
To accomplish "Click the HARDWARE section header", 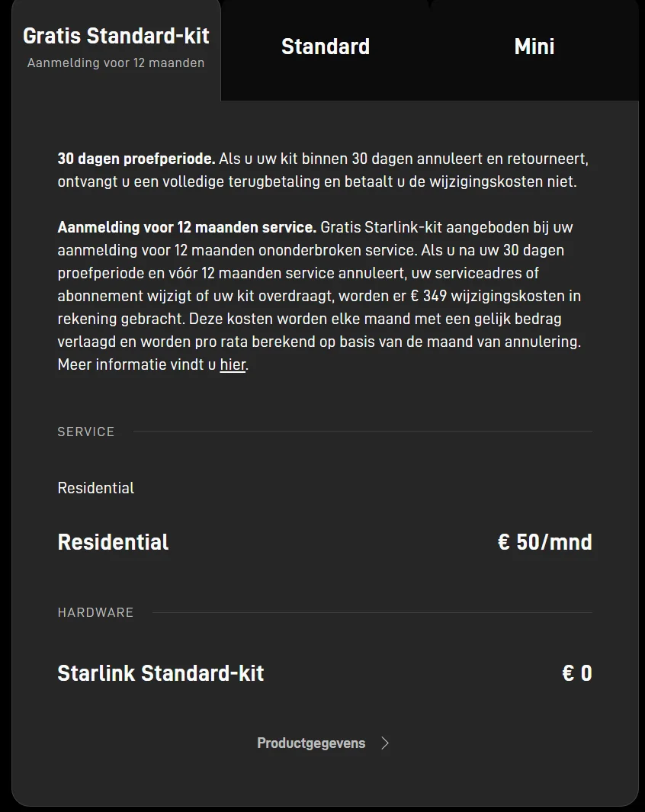I will [x=95, y=613].
